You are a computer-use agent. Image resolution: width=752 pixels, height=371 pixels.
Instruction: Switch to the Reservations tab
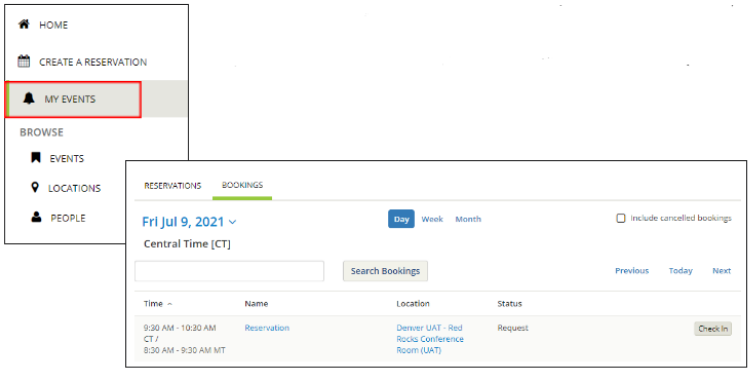tap(173, 186)
